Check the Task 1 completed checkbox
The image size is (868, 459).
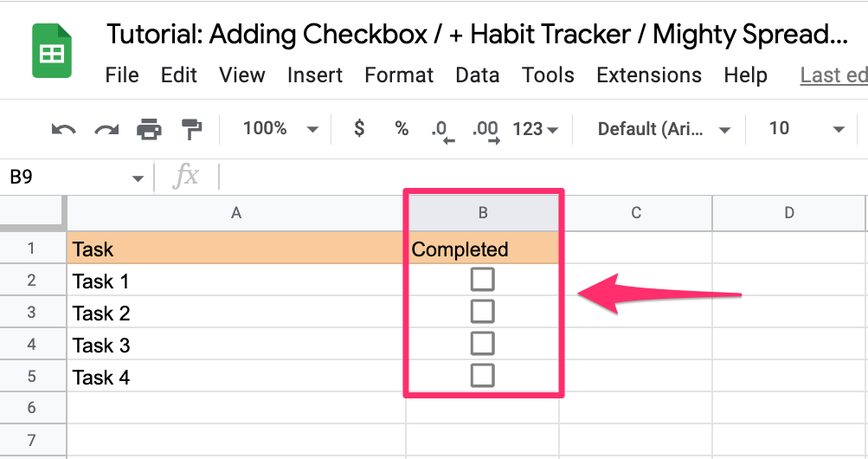[482, 280]
